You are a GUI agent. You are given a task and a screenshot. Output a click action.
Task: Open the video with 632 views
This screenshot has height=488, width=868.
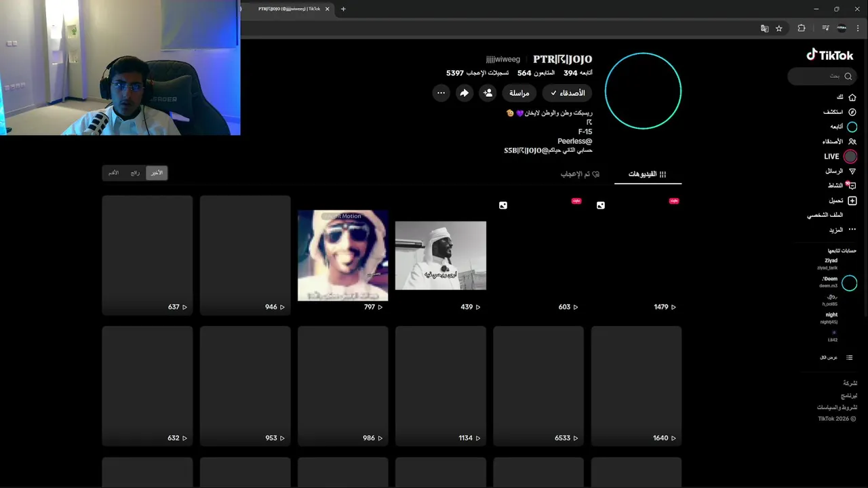147,386
